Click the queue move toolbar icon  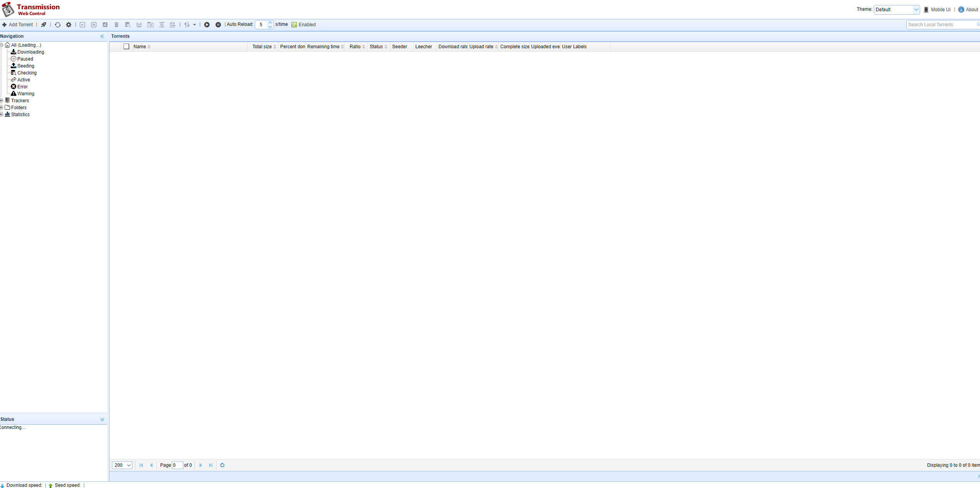pos(162,25)
